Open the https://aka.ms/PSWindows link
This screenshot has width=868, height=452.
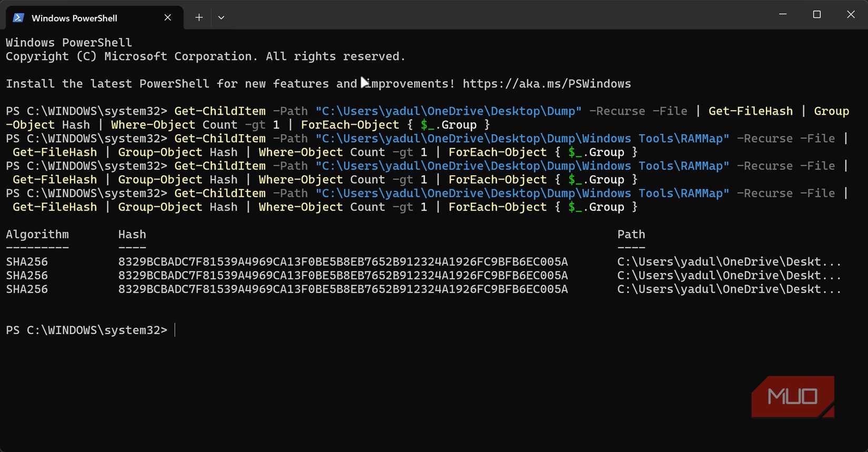coord(547,84)
